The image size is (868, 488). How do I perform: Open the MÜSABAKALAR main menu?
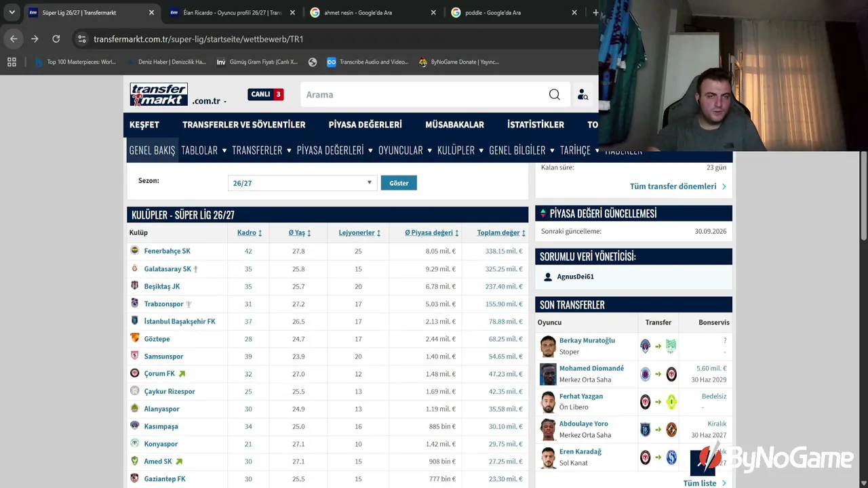click(x=454, y=125)
